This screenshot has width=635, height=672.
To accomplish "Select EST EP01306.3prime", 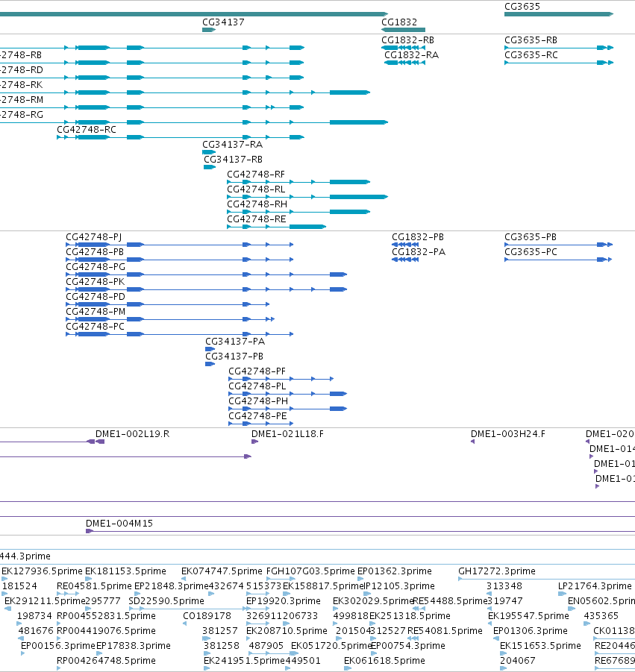I will 530,631.
